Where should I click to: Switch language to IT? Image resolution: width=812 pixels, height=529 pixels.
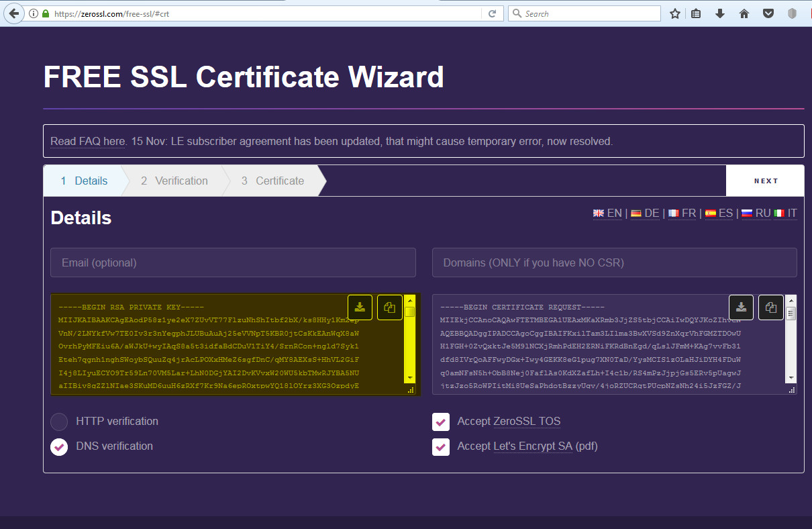click(x=786, y=213)
